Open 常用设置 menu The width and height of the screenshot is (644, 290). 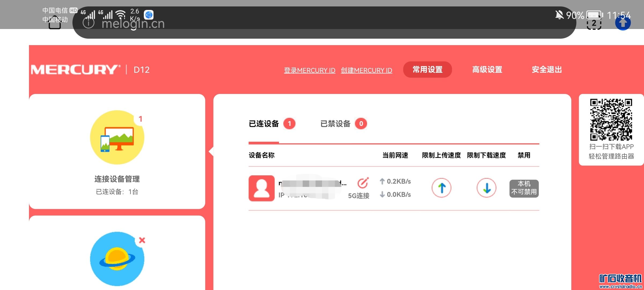click(427, 70)
